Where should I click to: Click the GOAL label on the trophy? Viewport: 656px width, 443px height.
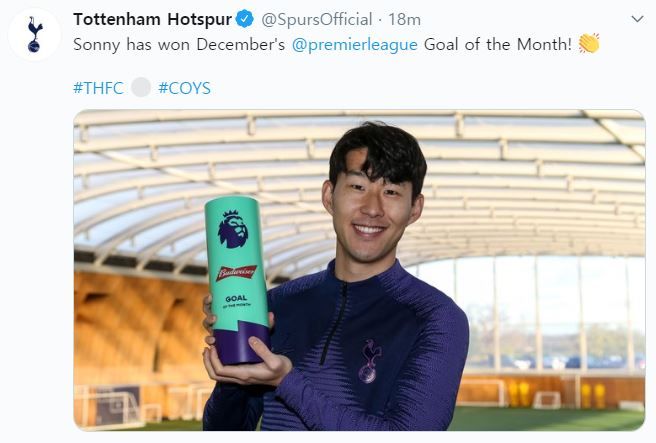236,299
